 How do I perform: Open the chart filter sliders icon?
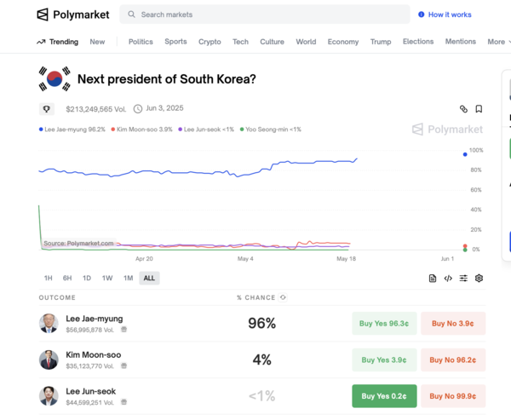tap(463, 279)
